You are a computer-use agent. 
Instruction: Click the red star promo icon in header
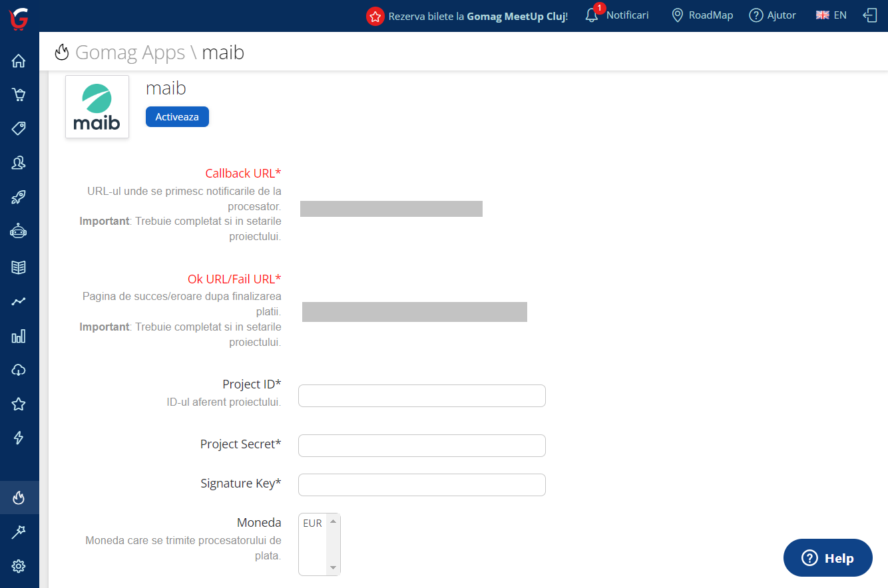pos(375,16)
